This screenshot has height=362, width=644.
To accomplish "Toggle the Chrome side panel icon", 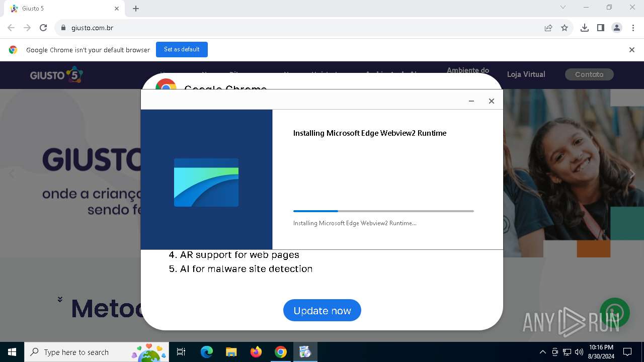I will pos(601,28).
